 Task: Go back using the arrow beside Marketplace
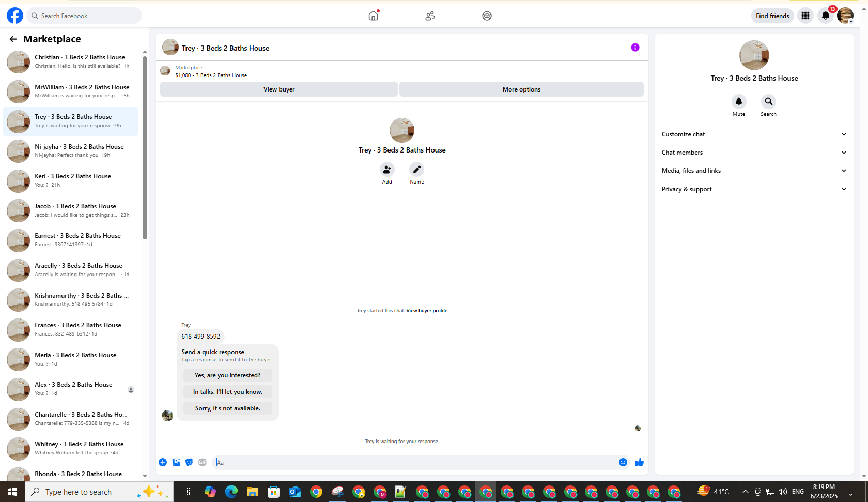(13, 39)
